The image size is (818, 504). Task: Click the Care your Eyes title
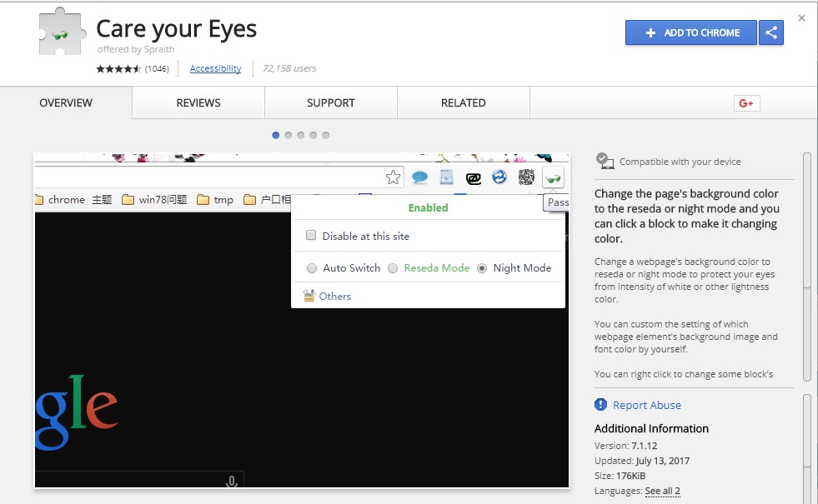click(176, 28)
